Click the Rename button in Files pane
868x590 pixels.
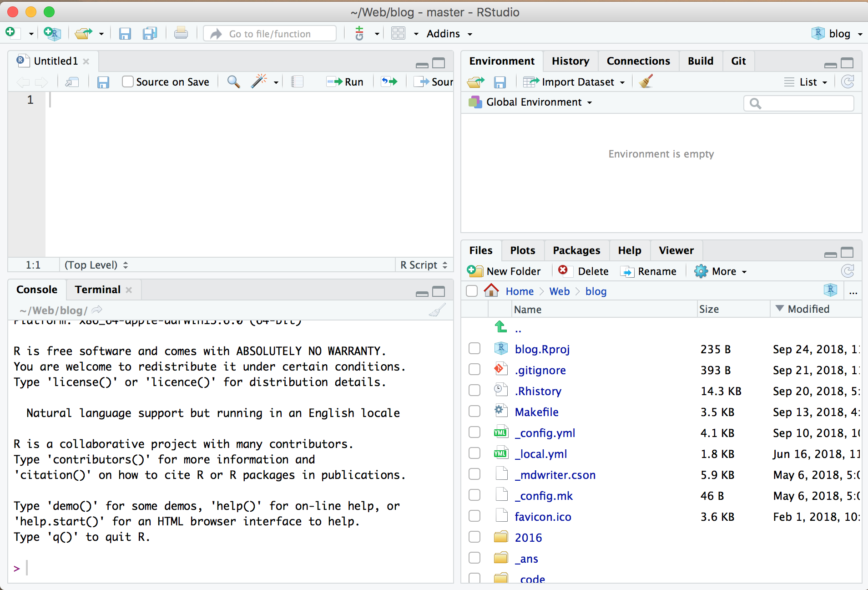click(x=649, y=271)
